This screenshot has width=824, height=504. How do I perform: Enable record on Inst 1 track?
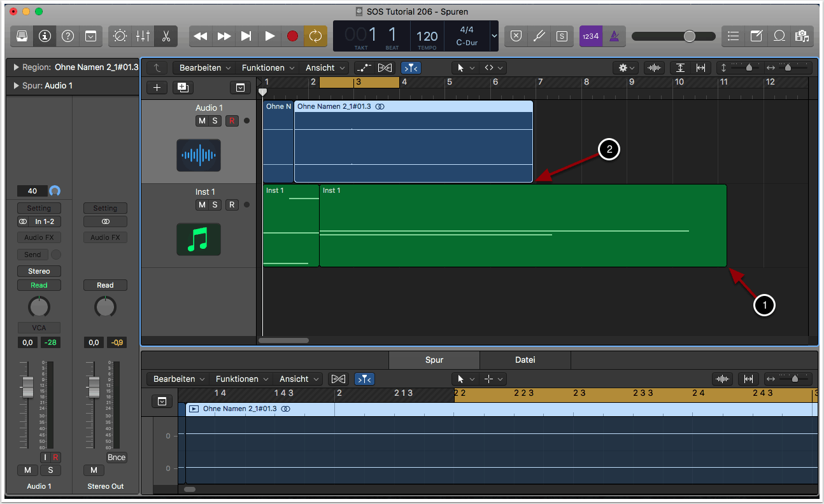[232, 205]
